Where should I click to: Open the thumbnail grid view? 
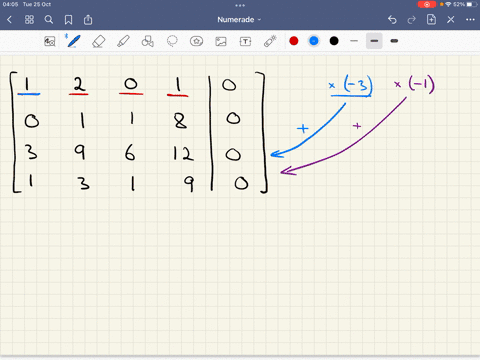click(29, 20)
